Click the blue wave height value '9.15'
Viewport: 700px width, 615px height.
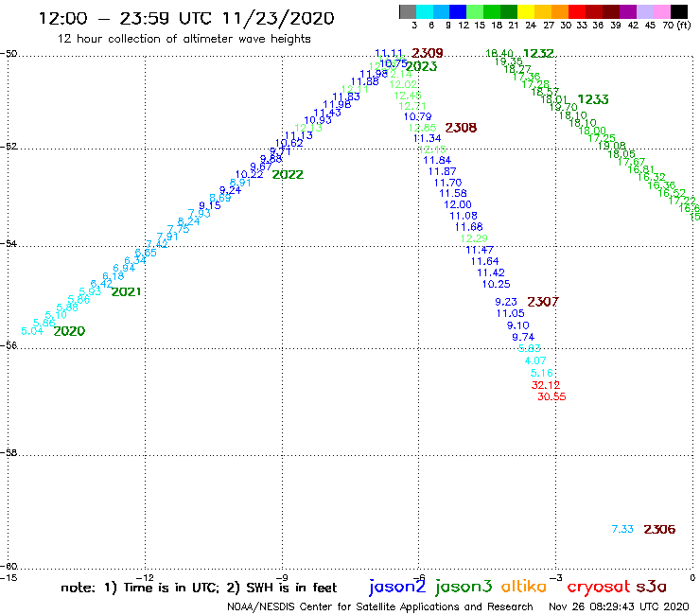tap(210, 205)
